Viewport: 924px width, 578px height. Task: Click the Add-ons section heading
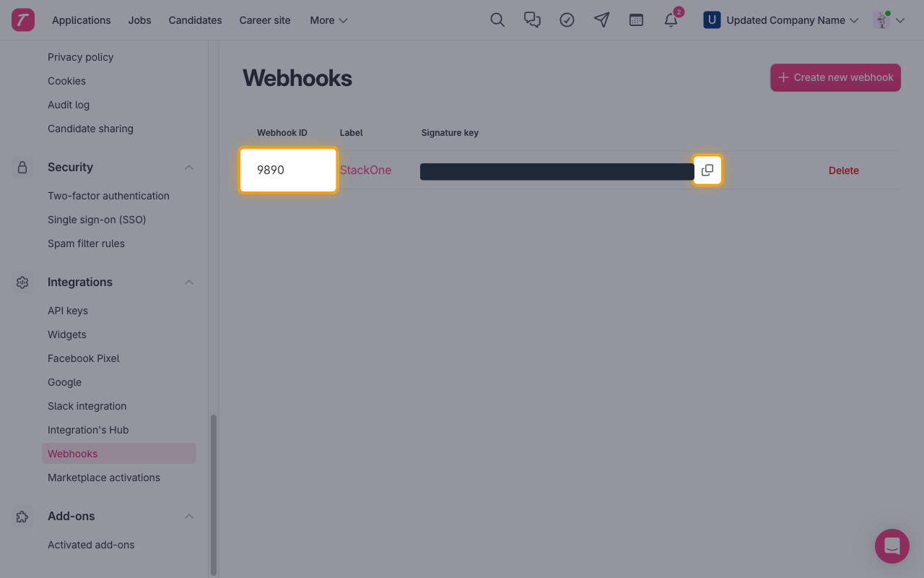(71, 517)
